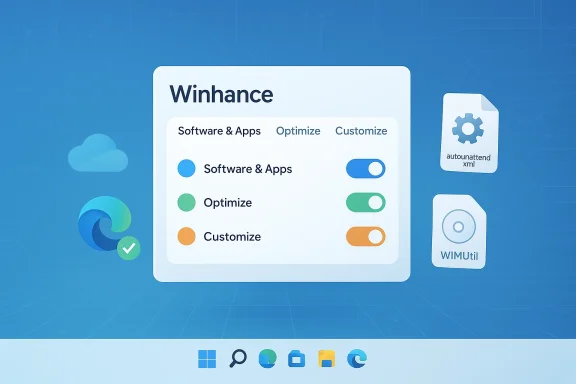The width and height of the screenshot is (576, 384).
Task: Click the green dot beside Optimize
Action: click(x=186, y=202)
